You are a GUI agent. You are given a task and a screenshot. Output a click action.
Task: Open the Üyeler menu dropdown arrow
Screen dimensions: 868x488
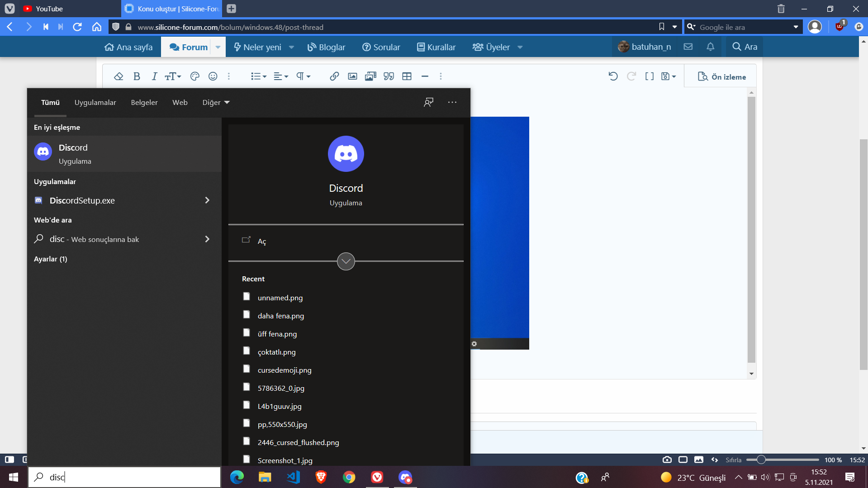click(520, 47)
